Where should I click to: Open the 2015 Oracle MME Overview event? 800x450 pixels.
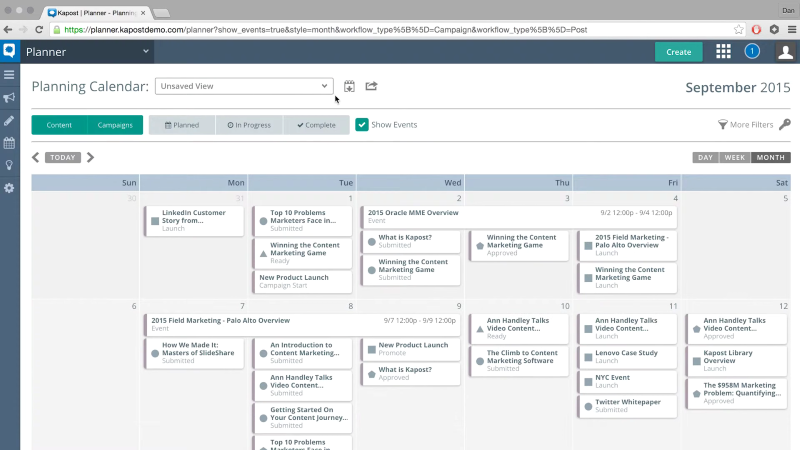pyautogui.click(x=519, y=217)
